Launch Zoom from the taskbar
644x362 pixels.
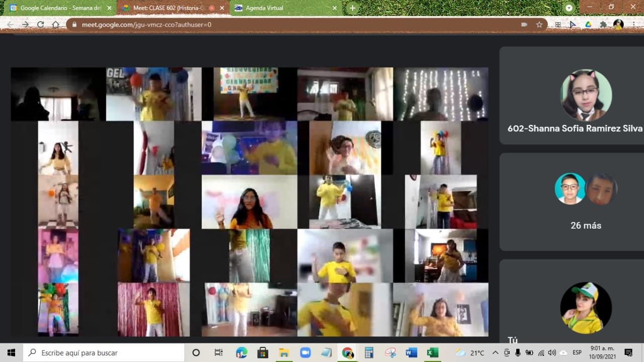[x=305, y=353]
